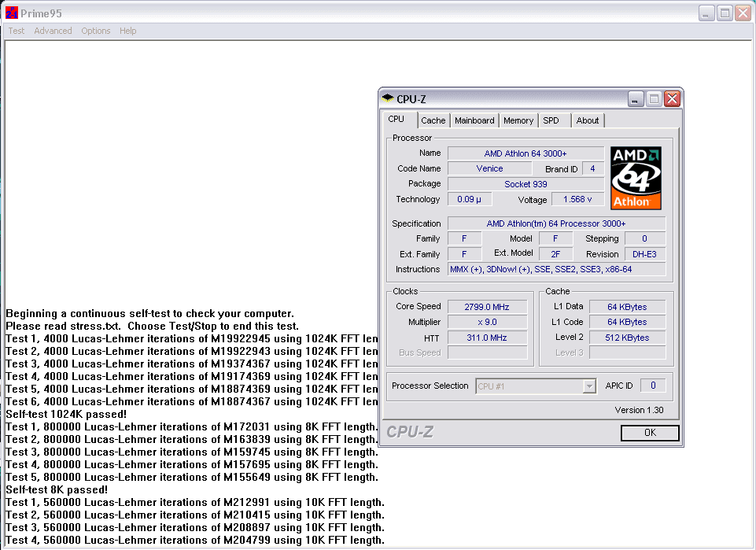
Task: Click the CPU-Z title bar chip icon
Action: point(388,98)
